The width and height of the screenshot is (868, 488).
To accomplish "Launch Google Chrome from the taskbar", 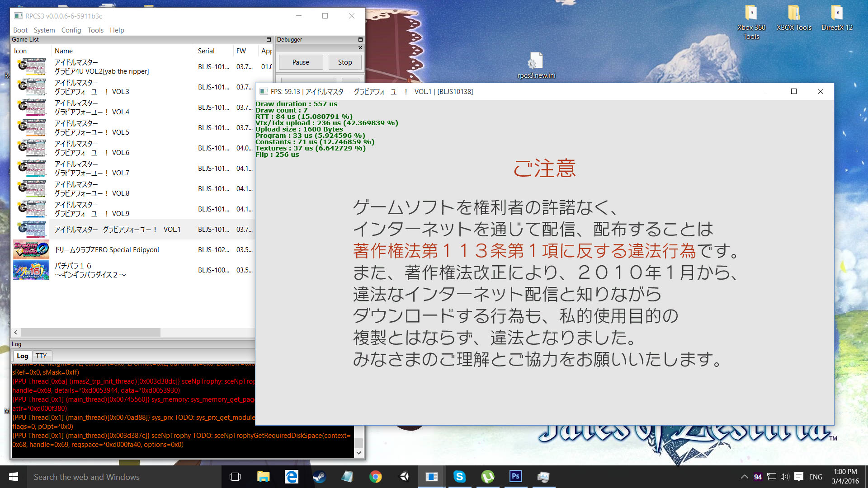I will (x=375, y=477).
